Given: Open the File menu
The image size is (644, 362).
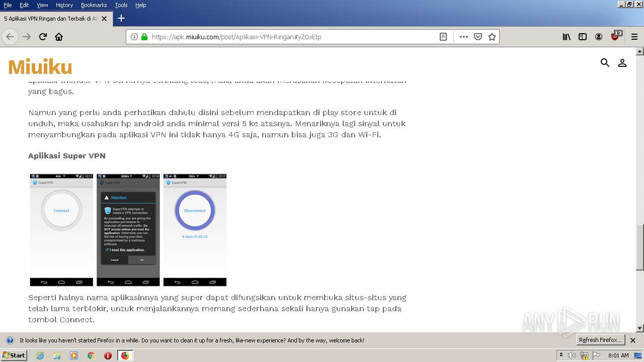Looking at the screenshot, I should pyautogui.click(x=8, y=5).
